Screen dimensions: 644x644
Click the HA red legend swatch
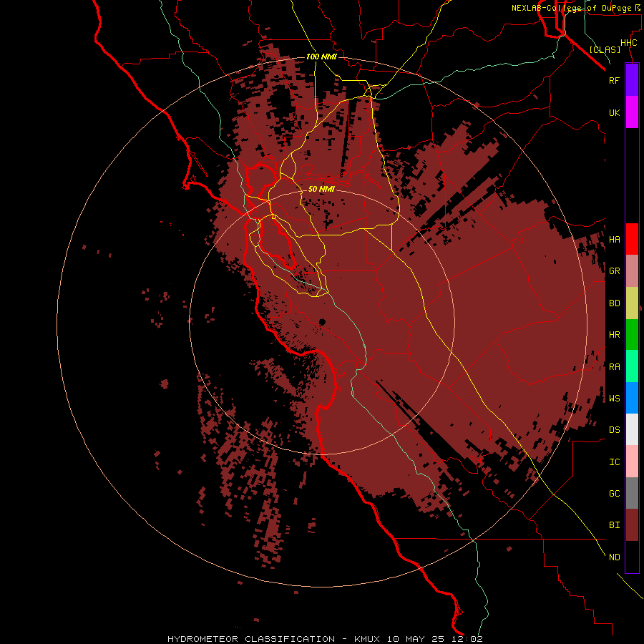(x=632, y=239)
